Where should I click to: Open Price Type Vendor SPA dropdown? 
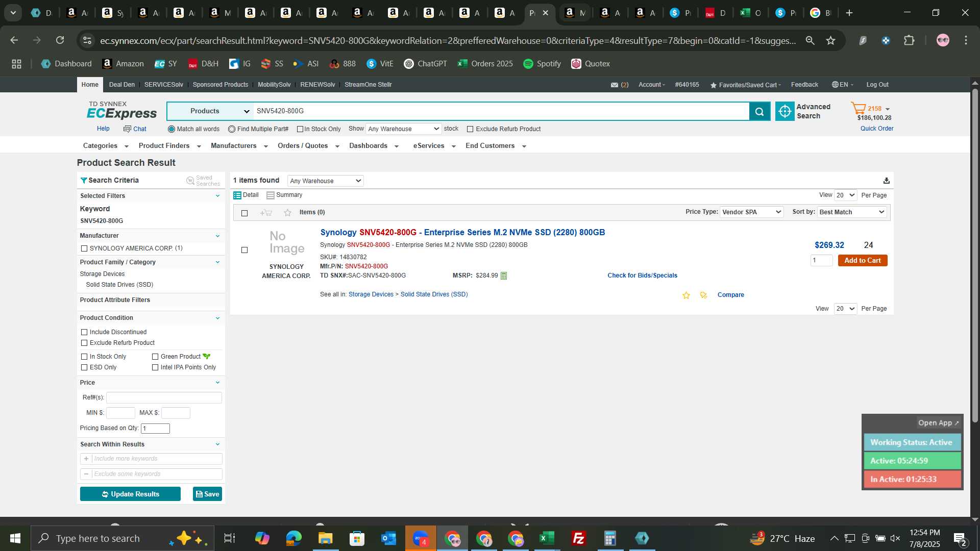751,212
